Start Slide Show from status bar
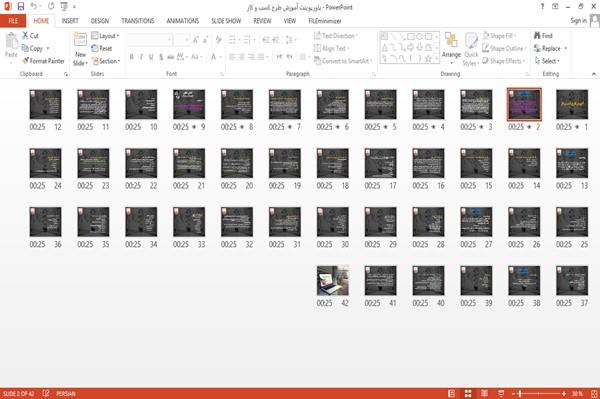600x399 pixels. pyautogui.click(x=501, y=393)
